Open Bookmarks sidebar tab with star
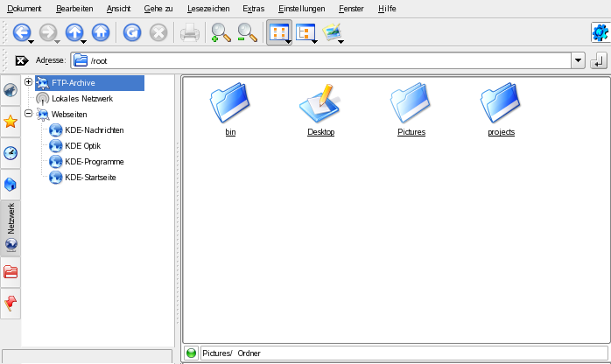Image resolution: width=611 pixels, height=364 pixels. click(11, 122)
